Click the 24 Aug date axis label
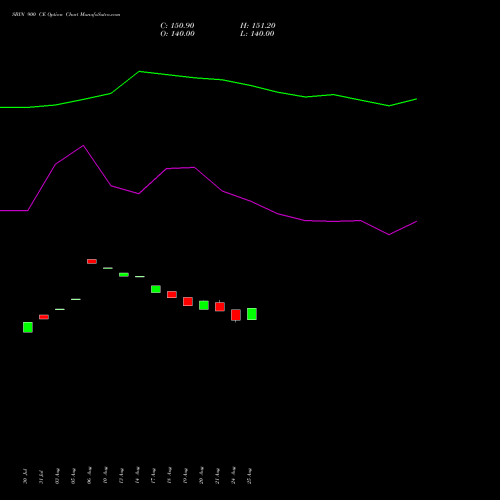 coord(233,476)
